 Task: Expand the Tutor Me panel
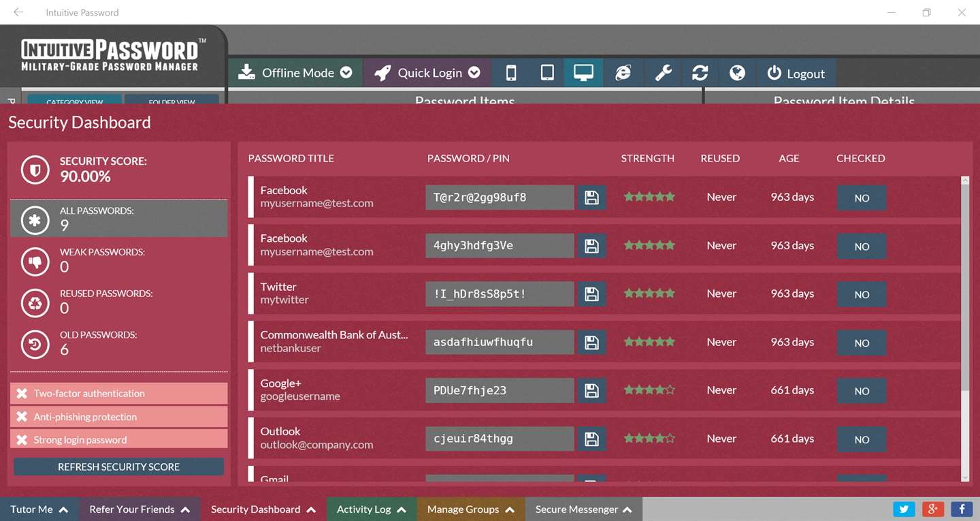39,509
